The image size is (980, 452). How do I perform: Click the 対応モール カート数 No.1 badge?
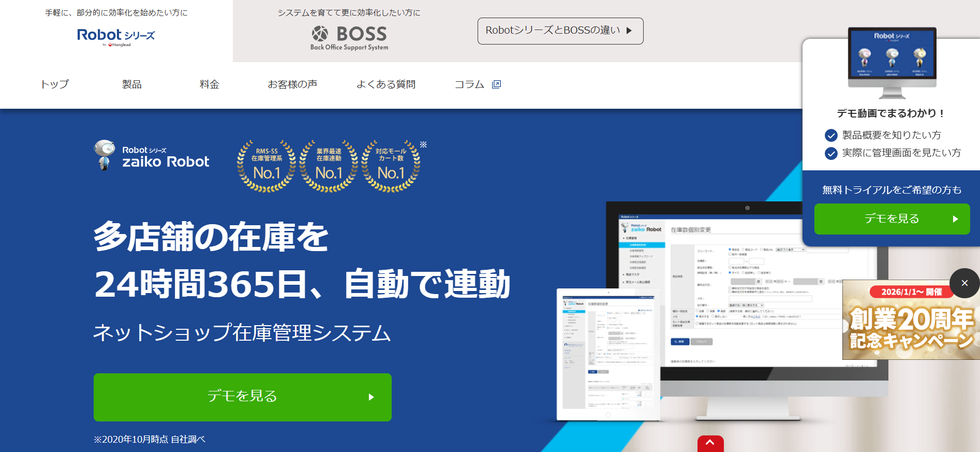click(x=391, y=166)
